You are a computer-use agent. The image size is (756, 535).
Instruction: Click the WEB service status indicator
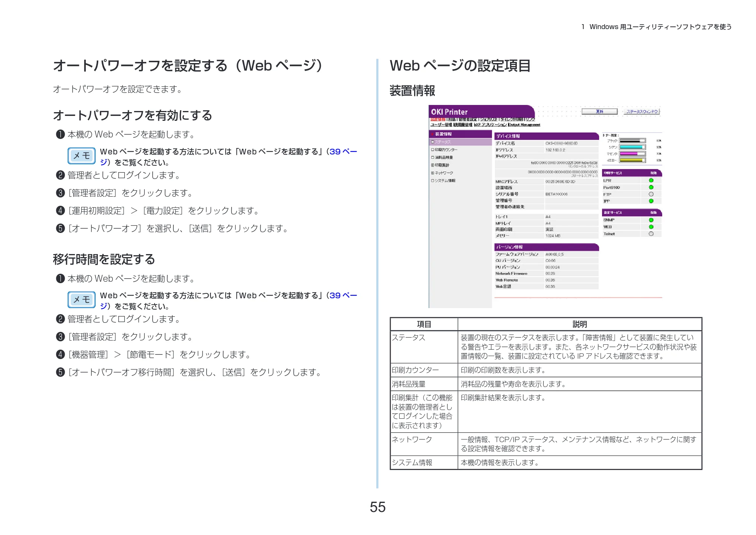tap(651, 227)
